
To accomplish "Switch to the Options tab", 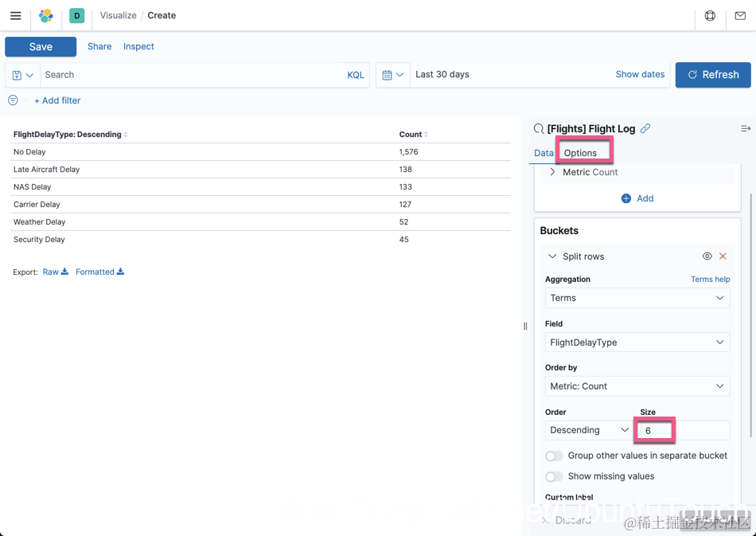I will [x=580, y=153].
